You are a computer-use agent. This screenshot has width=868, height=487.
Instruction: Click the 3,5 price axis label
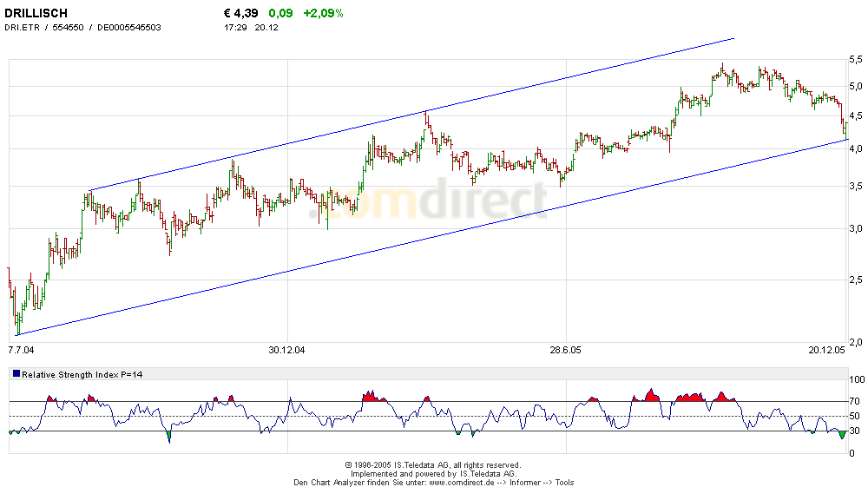[x=855, y=187]
